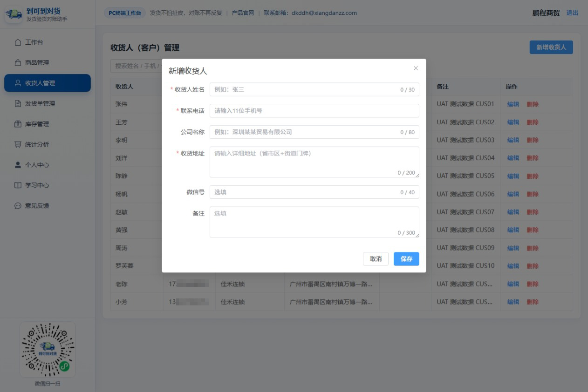Click the 联系电话 input field

tap(314, 111)
